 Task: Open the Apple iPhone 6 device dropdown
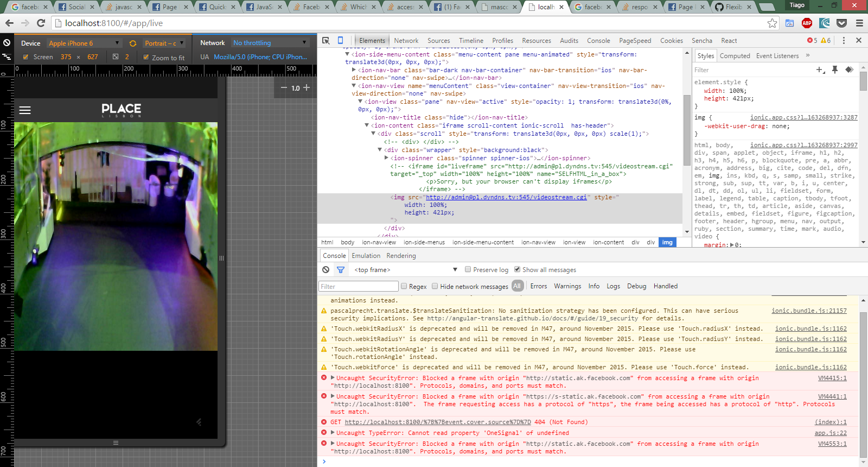[84, 43]
